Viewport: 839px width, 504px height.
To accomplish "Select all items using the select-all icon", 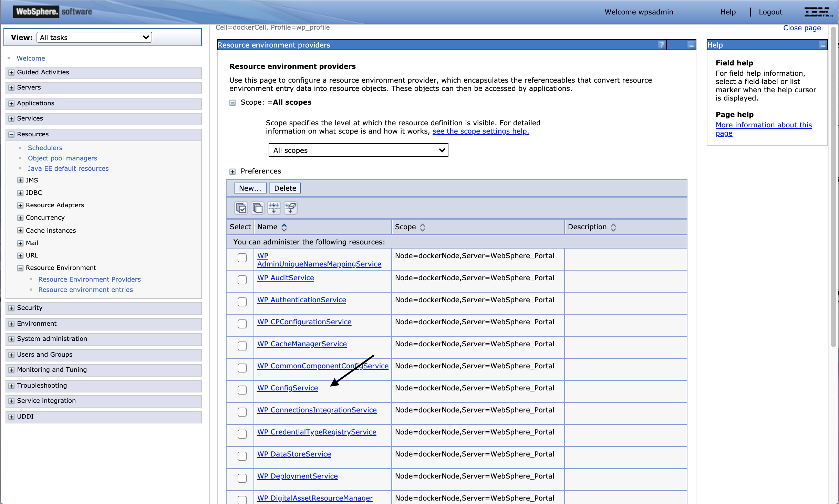I will point(241,208).
